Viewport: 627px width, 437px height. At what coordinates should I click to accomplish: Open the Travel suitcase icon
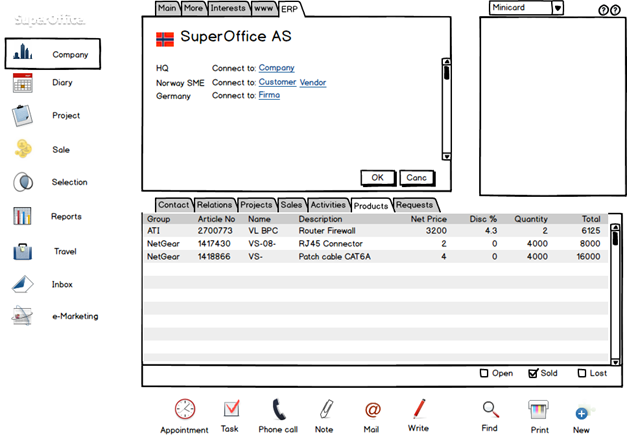pyautogui.click(x=22, y=251)
